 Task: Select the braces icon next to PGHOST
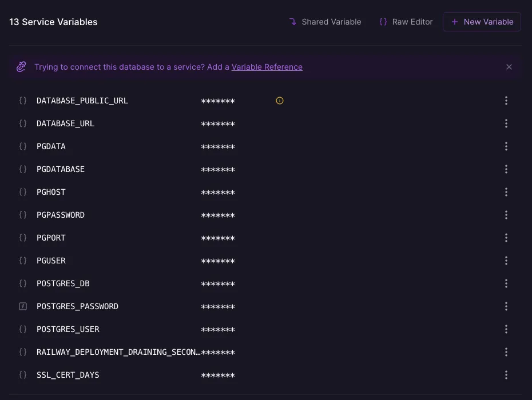(23, 192)
